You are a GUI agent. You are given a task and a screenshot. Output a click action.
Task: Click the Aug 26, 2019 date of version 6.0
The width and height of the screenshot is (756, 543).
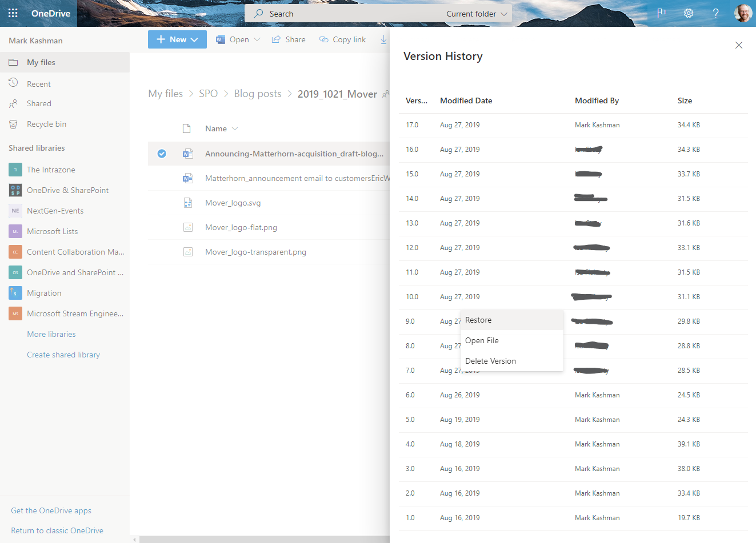click(460, 395)
